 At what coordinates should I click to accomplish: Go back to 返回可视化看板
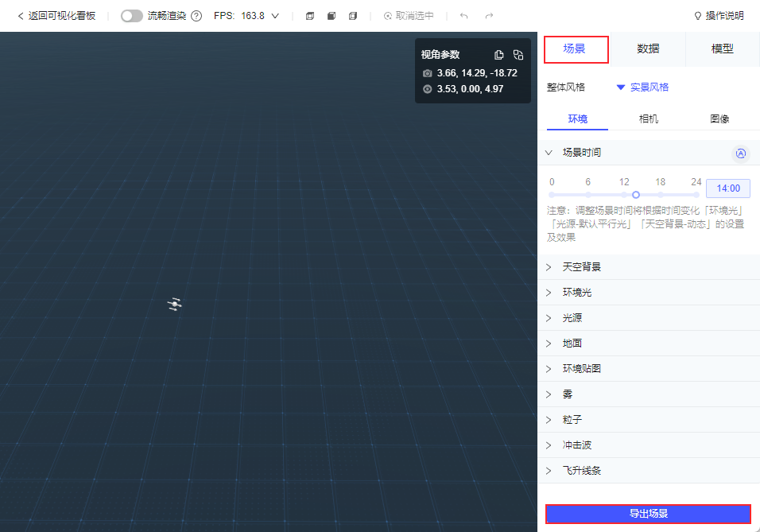(x=56, y=16)
